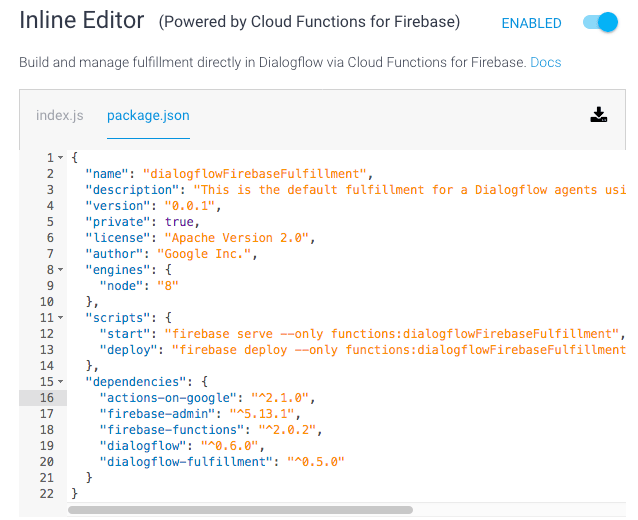
Task: Click the horizontal scrollbar under the editor
Action: 240,510
